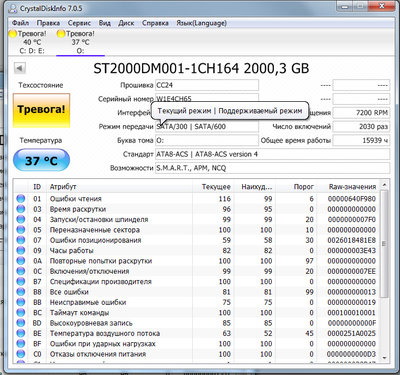This screenshot has width=400, height=375.
Task: Click yellow status icon of C: D: E: disk
Action: click(13, 34)
